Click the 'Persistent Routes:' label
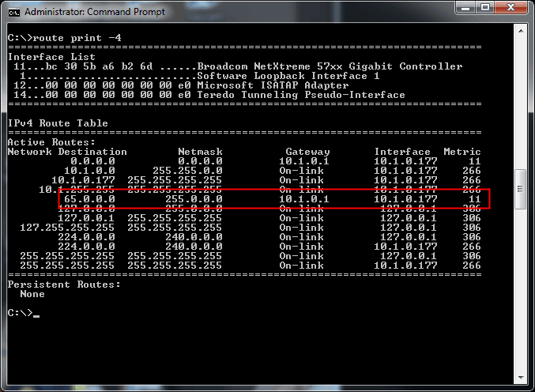 point(64,285)
